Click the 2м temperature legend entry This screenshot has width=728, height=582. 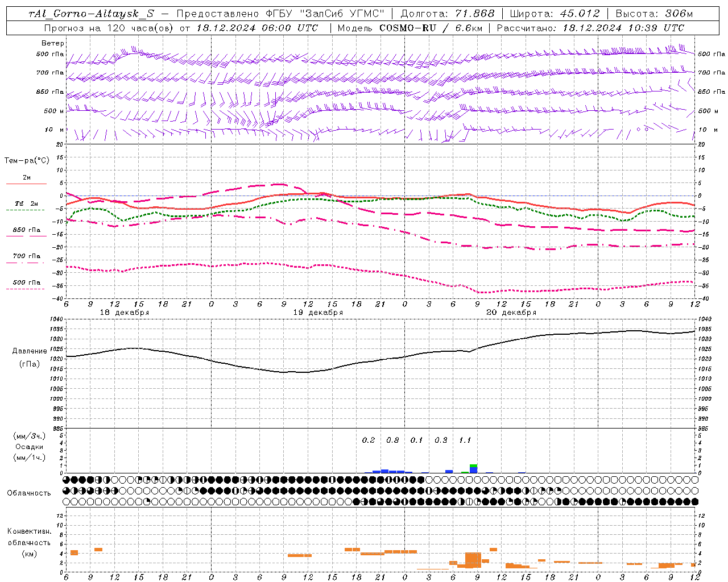pyautogui.click(x=27, y=178)
